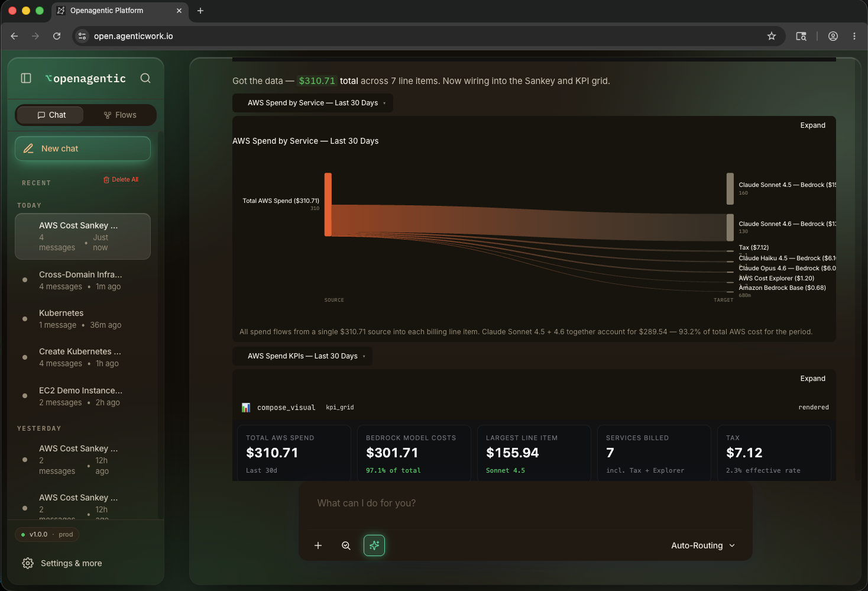868x591 pixels.
Task: Click the Total AWS Spend $310.71 card
Action: tap(294, 453)
